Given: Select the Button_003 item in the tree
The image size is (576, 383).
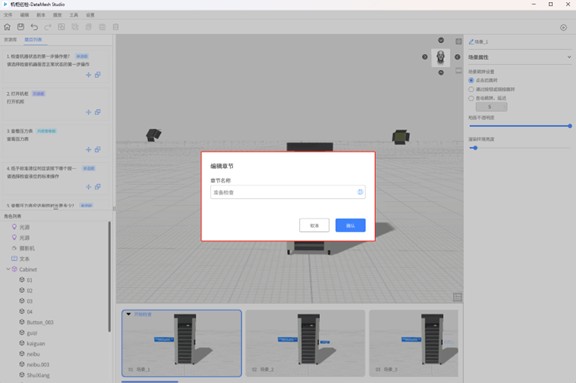Looking at the screenshot, I should (55, 322).
